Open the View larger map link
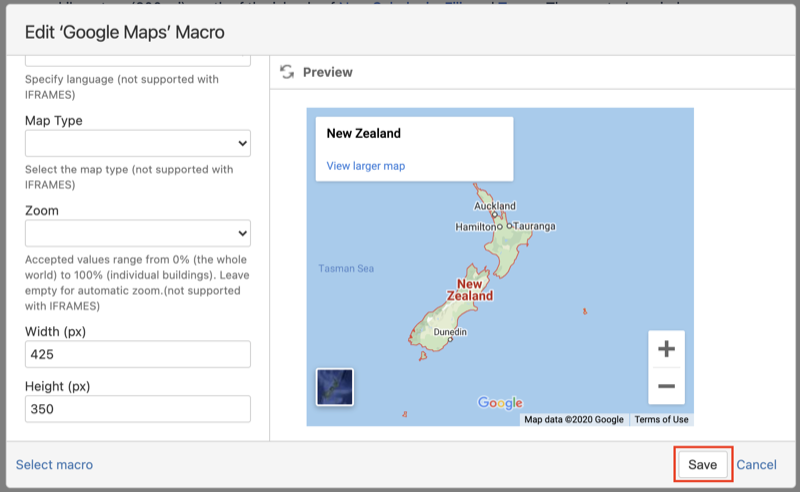This screenshot has height=492, width=800. (366, 166)
